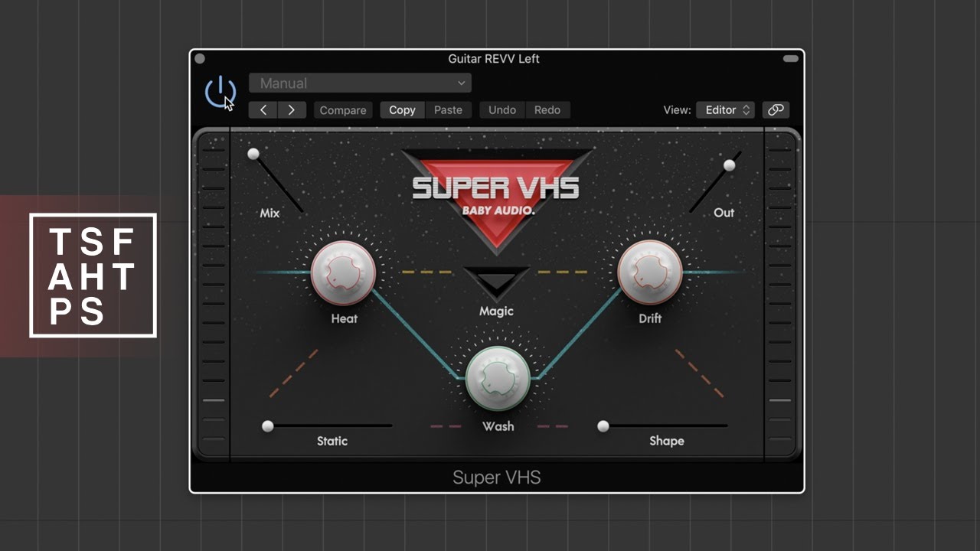Click the Static slider handle

tap(268, 426)
